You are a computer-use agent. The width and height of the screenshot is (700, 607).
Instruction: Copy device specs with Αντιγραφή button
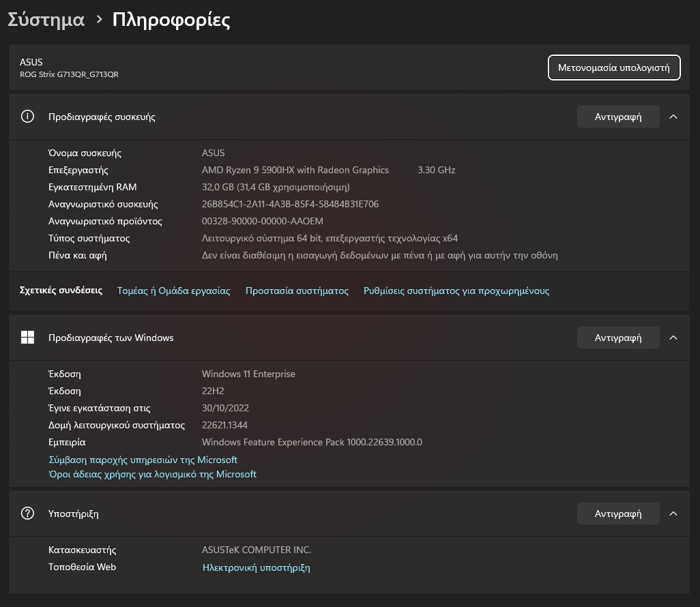[618, 117]
